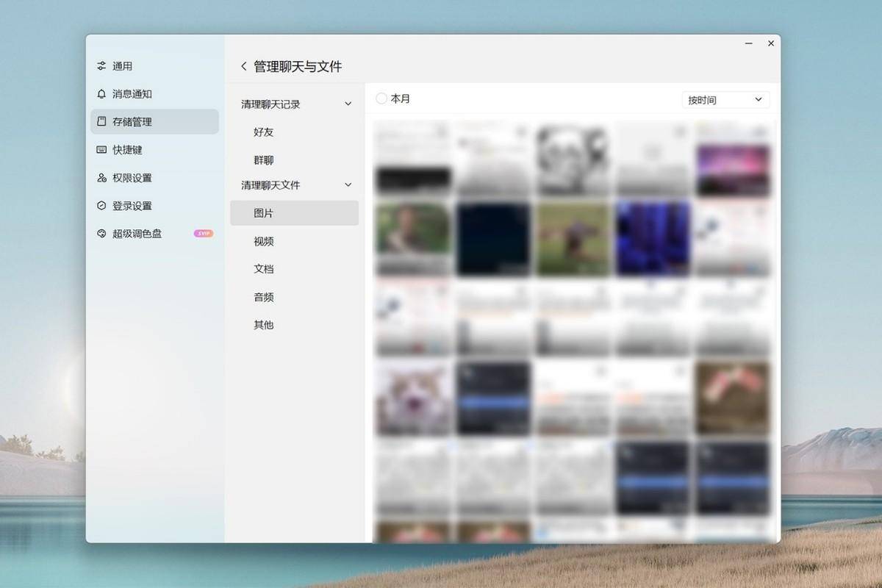Screen dimensions: 882x588
Task: Open the 按时间 sorting dropdown
Action: [724, 99]
